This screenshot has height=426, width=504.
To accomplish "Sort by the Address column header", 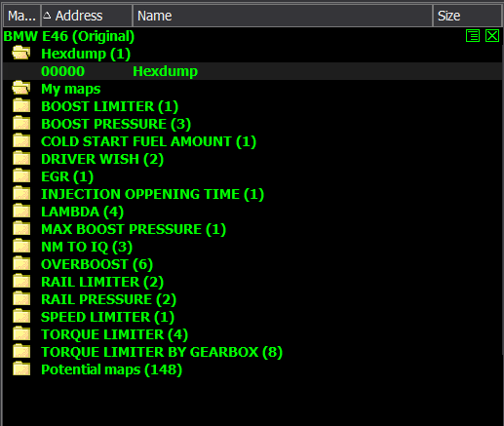I will (x=87, y=16).
